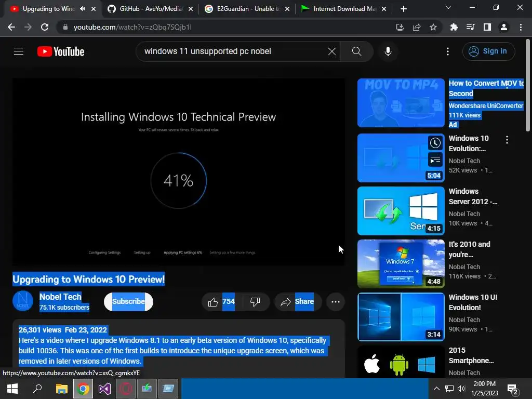532x399 pixels.
Task: Mute the Upgrading to Windows tab audio
Action: (83, 9)
